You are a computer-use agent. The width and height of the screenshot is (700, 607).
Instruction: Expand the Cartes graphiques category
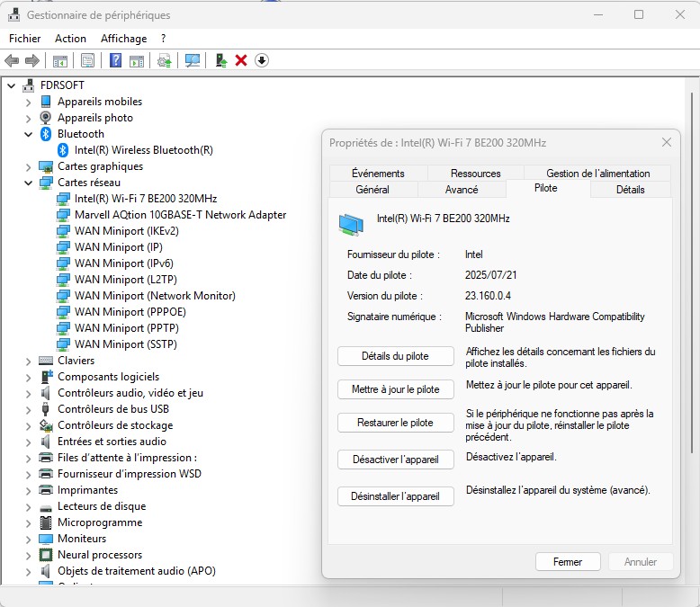click(28, 166)
